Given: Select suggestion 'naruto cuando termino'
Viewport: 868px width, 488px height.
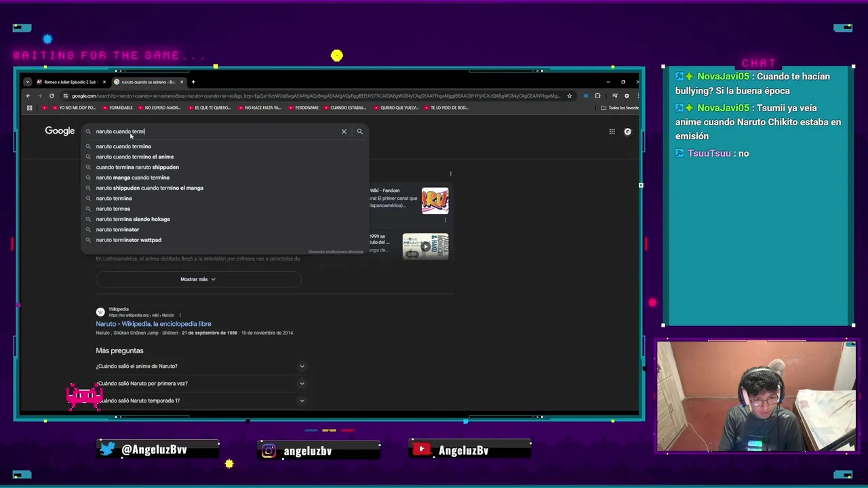Looking at the screenshot, I should click(225, 146).
